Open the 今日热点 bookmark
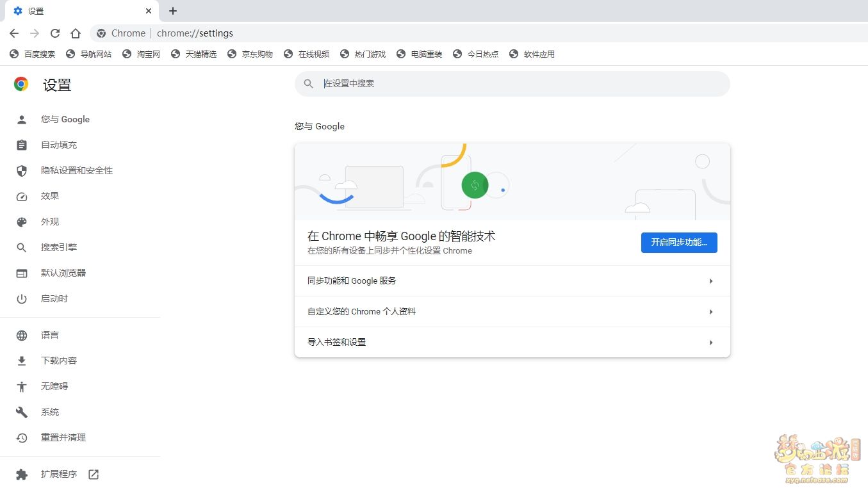This screenshot has height=488, width=868. (x=476, y=54)
